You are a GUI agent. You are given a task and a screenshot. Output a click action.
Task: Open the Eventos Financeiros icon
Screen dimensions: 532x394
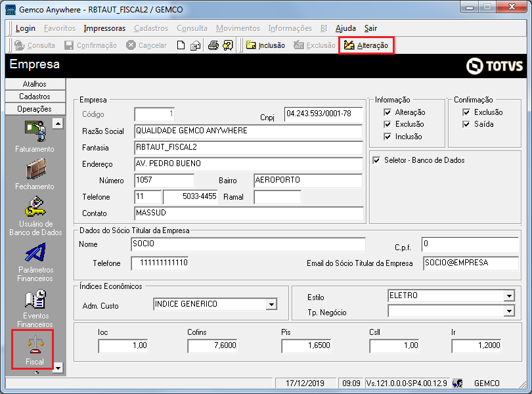click(x=35, y=299)
